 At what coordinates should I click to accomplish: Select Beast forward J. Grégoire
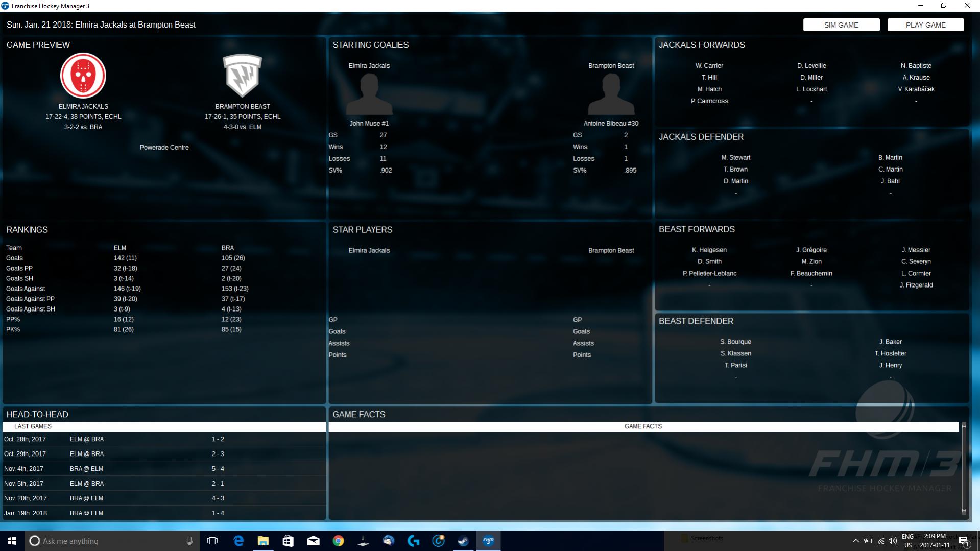point(811,250)
